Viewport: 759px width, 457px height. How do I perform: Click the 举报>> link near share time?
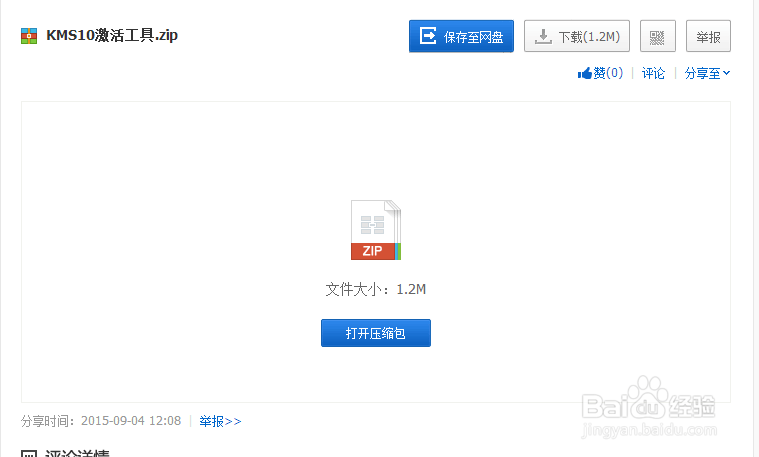point(220,421)
